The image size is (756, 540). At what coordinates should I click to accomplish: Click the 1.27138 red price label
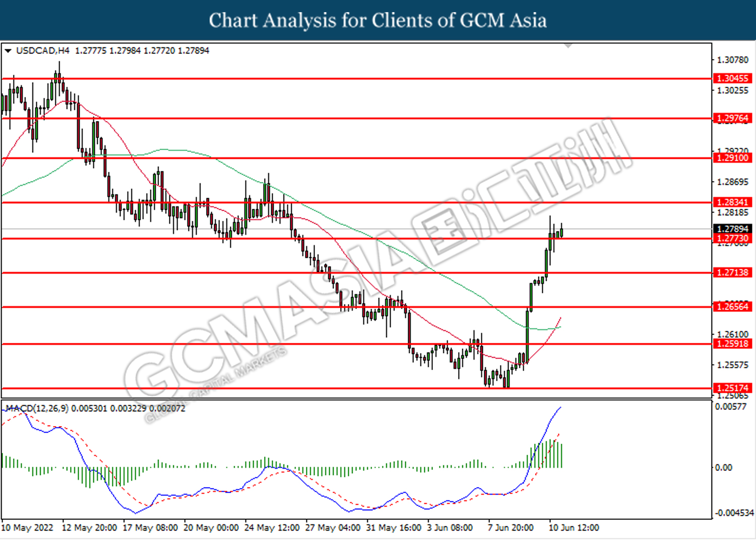(x=732, y=272)
